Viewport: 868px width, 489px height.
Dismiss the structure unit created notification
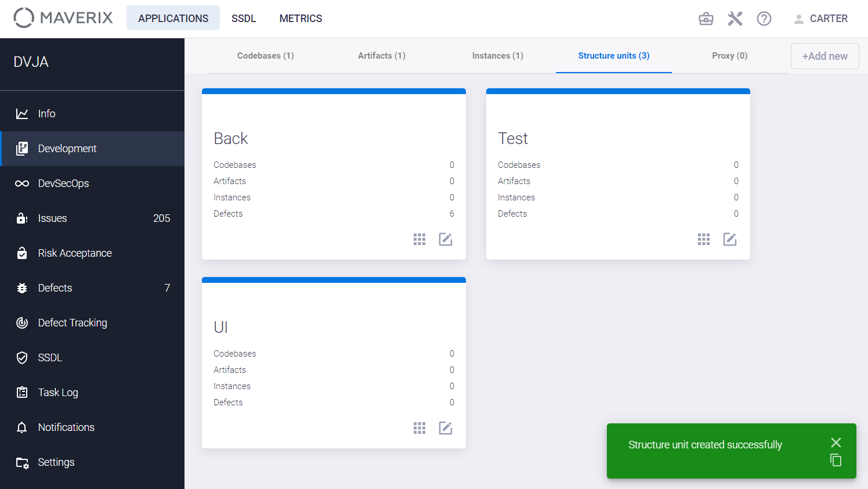click(x=836, y=443)
